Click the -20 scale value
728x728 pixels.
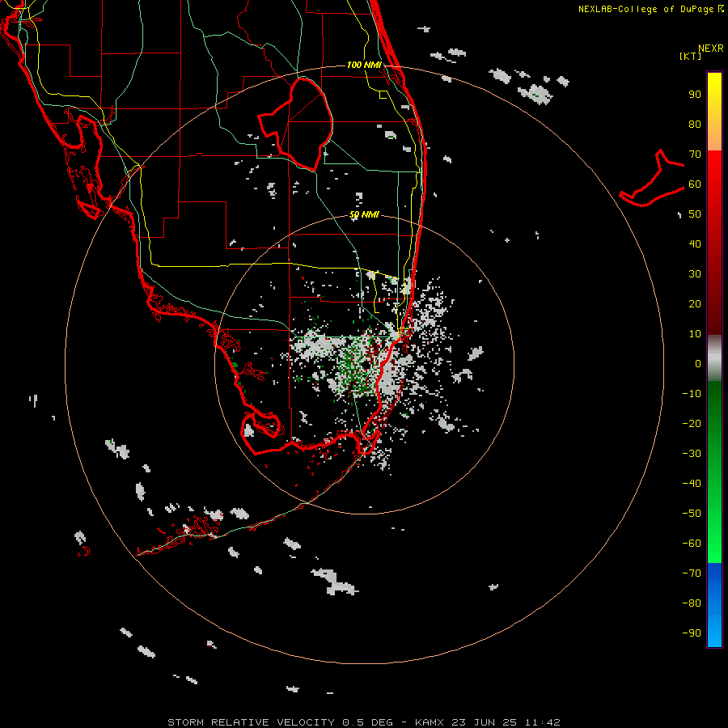click(692, 423)
